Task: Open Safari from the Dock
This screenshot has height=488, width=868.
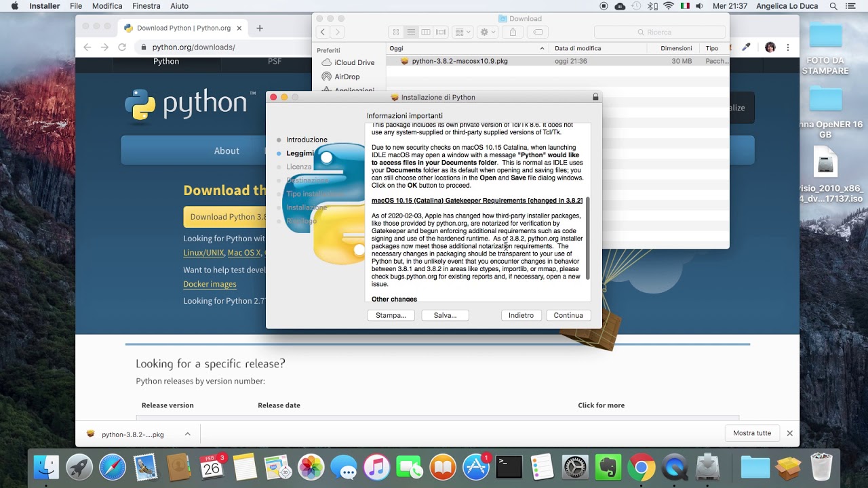Action: click(x=113, y=467)
